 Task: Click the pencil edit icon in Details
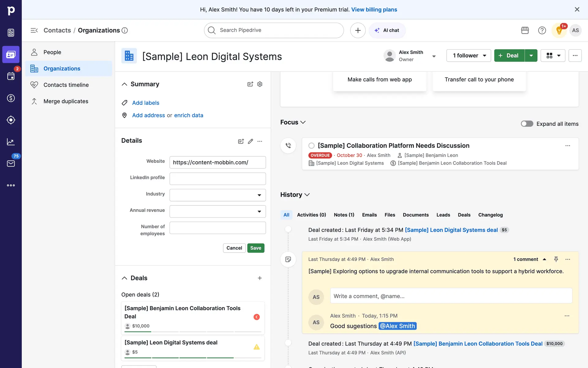250,141
